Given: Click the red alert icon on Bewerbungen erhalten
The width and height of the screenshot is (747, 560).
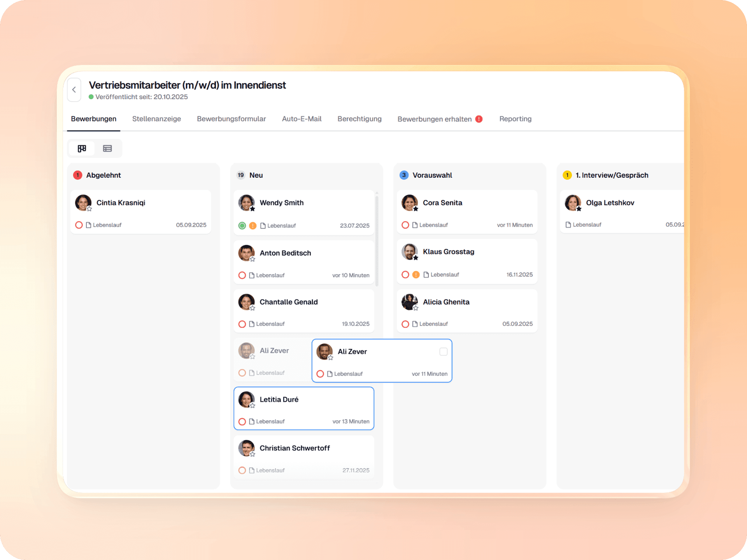Looking at the screenshot, I should point(479,119).
